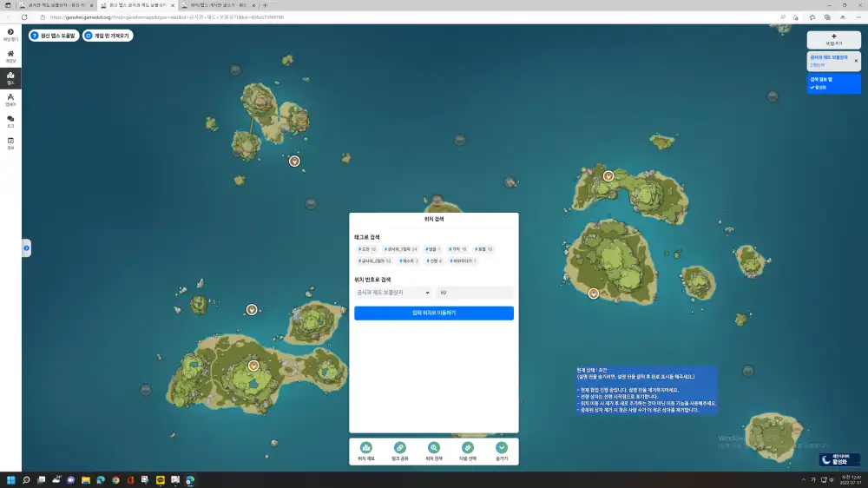Open the chat bubbles icon in left sidebar

coord(10,121)
